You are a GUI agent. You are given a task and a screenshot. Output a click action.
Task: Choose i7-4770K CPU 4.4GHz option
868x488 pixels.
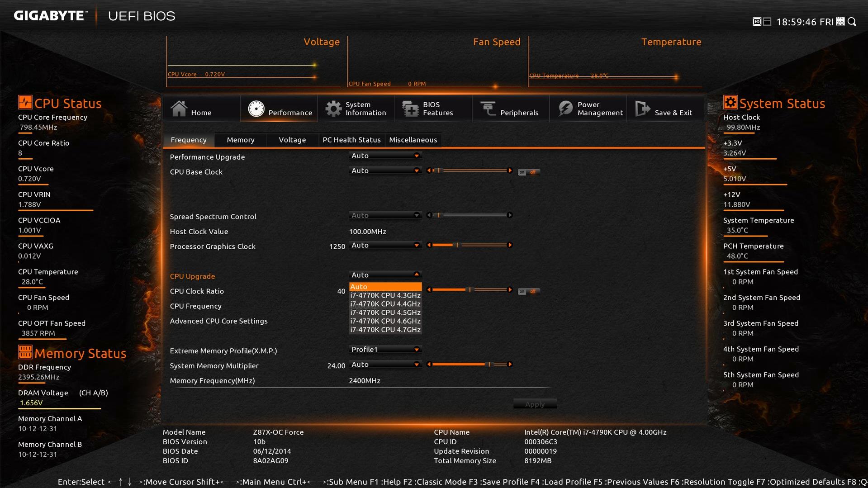pyautogui.click(x=385, y=304)
